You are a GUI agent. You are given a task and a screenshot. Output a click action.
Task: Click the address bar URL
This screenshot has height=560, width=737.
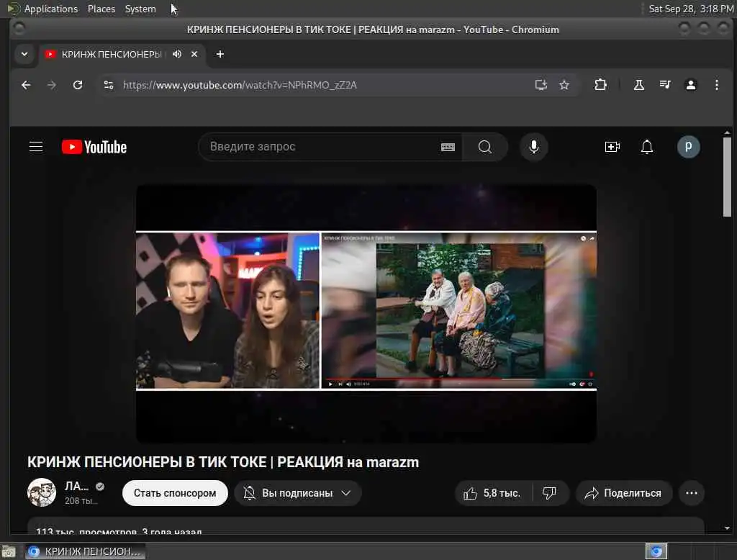click(x=240, y=85)
